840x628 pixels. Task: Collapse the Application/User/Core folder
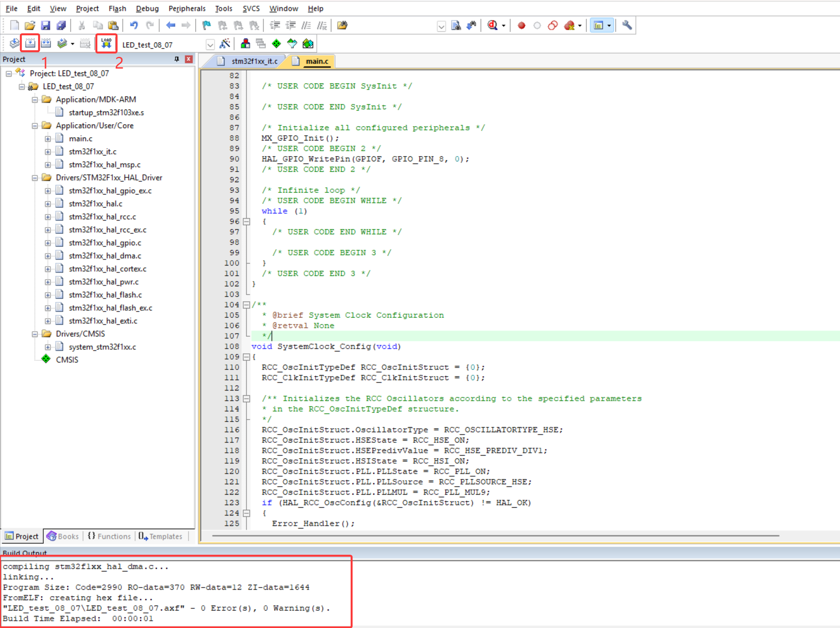35,126
